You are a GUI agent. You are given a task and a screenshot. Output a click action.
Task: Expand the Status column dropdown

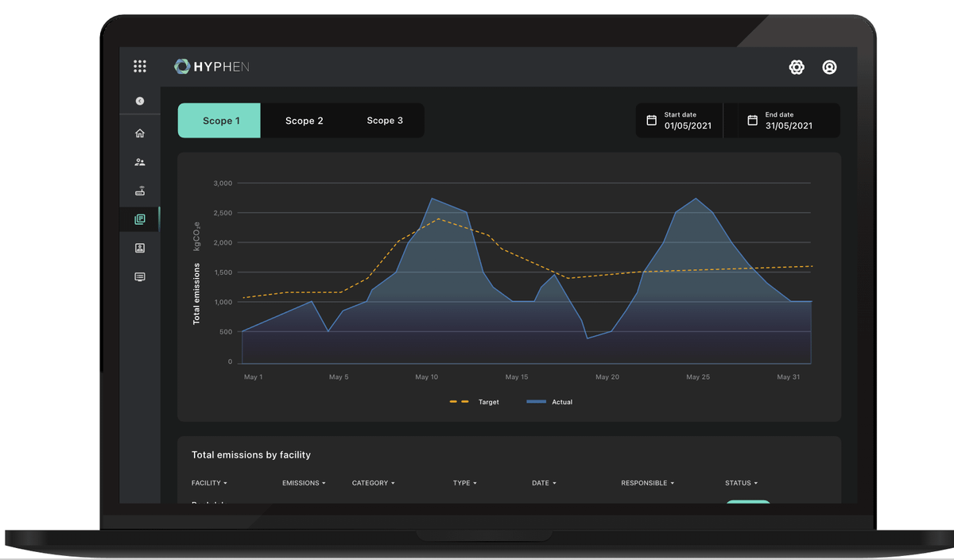[741, 483]
